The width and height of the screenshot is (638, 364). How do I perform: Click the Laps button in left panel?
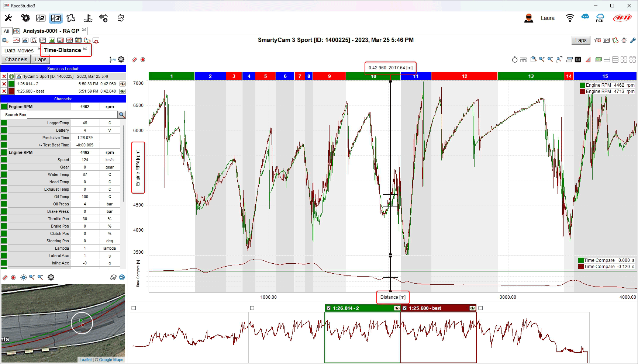tap(41, 59)
